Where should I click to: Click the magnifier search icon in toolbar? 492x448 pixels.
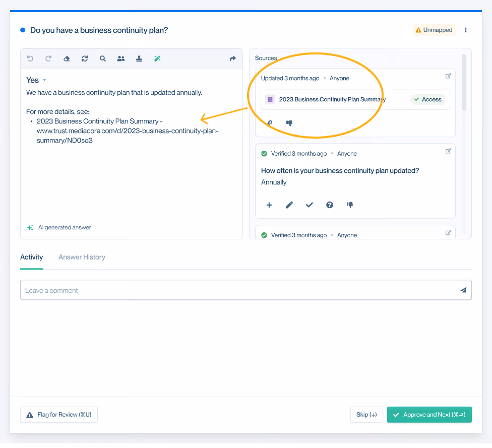[x=103, y=58]
